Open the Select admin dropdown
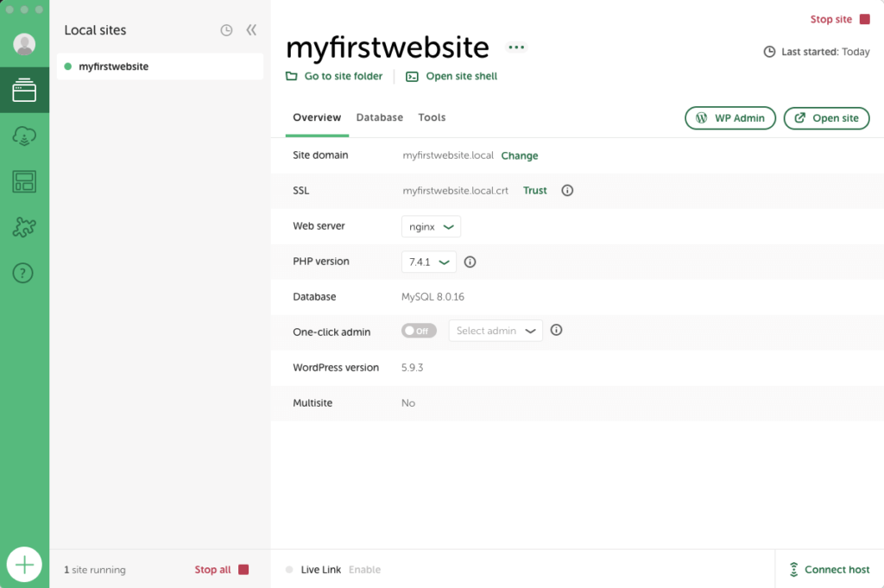This screenshot has height=588, width=884. click(x=496, y=331)
